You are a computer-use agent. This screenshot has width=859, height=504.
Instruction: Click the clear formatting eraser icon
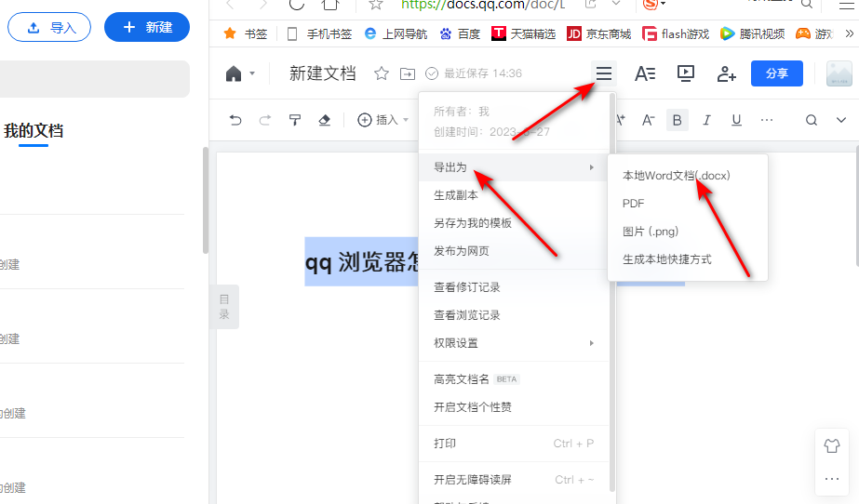(x=324, y=120)
